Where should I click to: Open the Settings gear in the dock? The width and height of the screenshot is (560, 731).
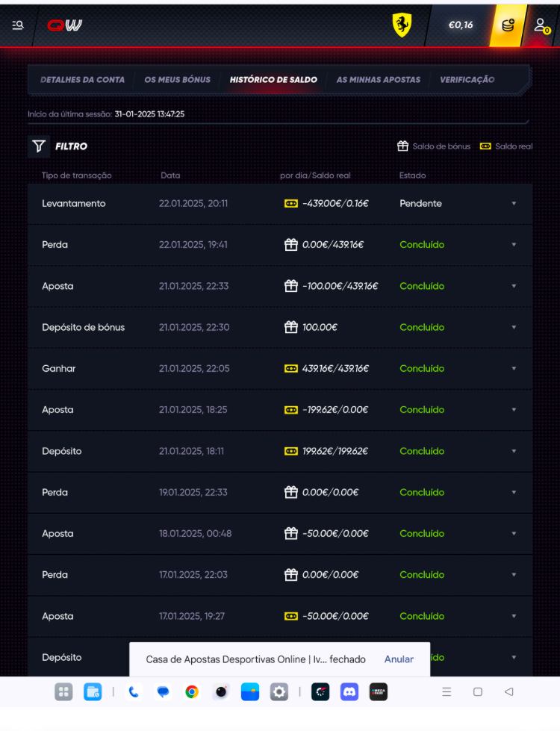pyautogui.click(x=279, y=691)
